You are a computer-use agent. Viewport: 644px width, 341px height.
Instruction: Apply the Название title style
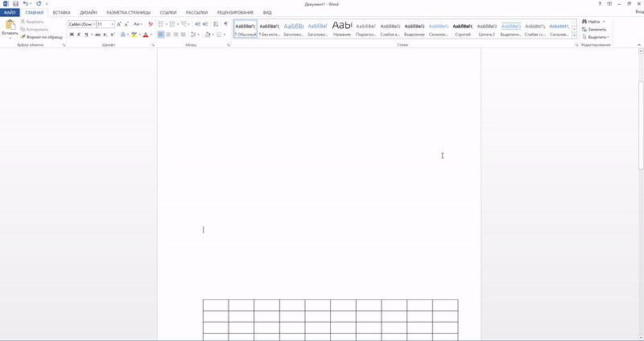[342, 29]
